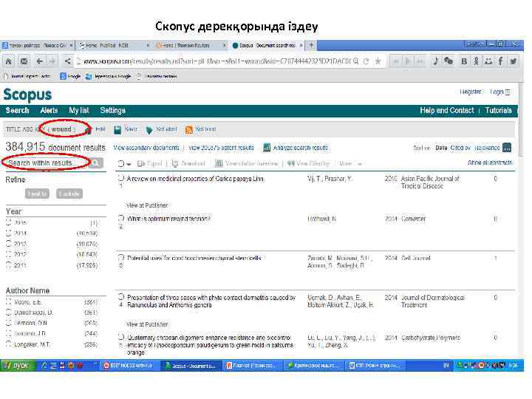Image resolution: width=532 pixels, height=399 pixels.
Task: Click the Analyze search results chart icon
Action: point(267,148)
